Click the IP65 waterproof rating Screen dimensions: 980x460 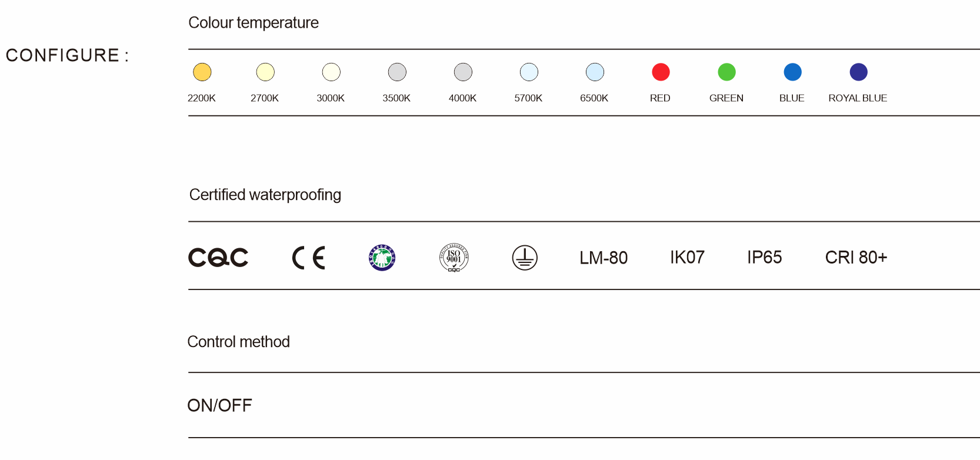(764, 258)
